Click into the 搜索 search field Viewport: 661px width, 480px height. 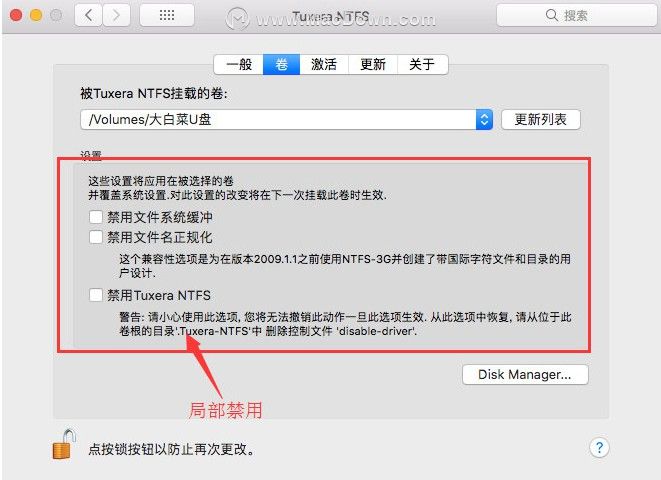tap(576, 16)
